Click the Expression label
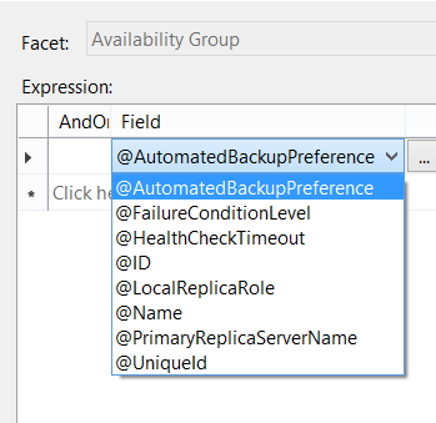This screenshot has height=423, width=436. (x=67, y=87)
